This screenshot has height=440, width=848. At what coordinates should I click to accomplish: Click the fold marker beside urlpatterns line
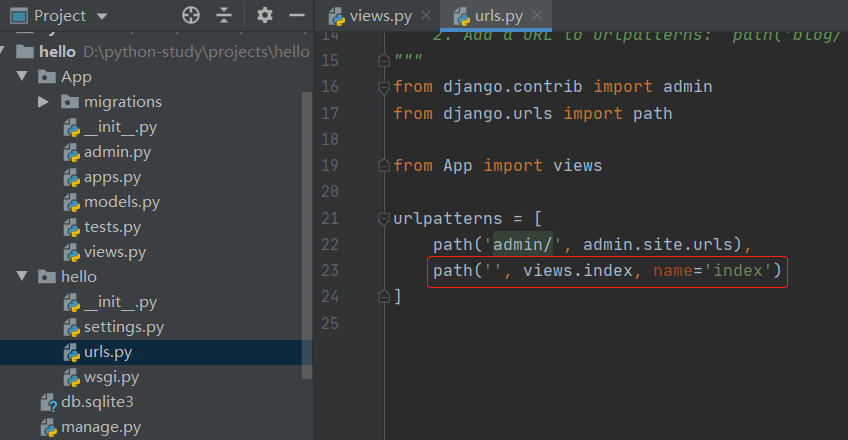pyautogui.click(x=382, y=218)
